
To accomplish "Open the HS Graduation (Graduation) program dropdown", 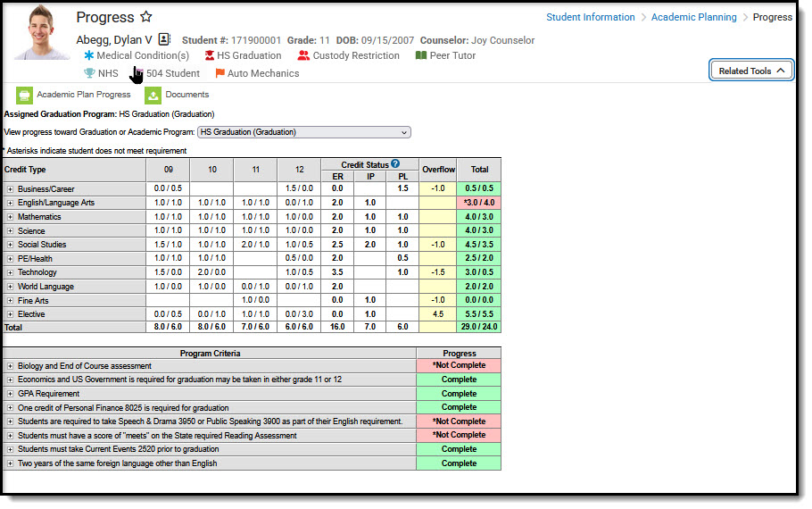I will (x=304, y=132).
